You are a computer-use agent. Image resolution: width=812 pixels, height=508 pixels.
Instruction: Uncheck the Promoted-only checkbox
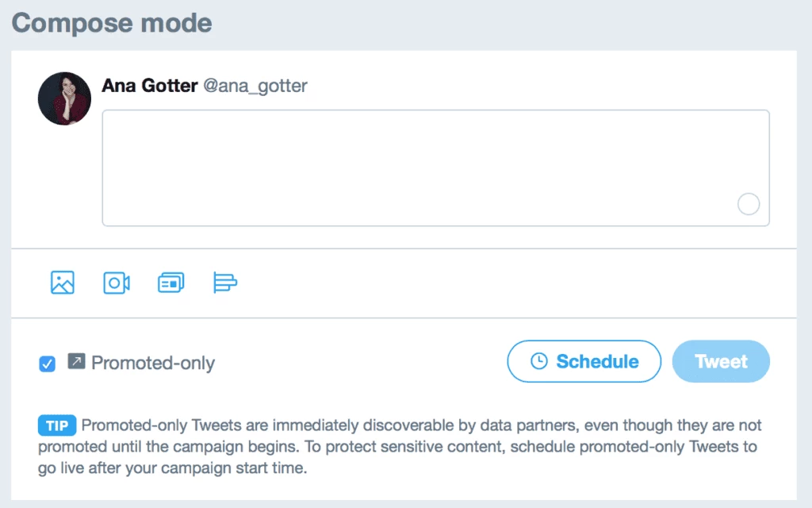(x=47, y=364)
